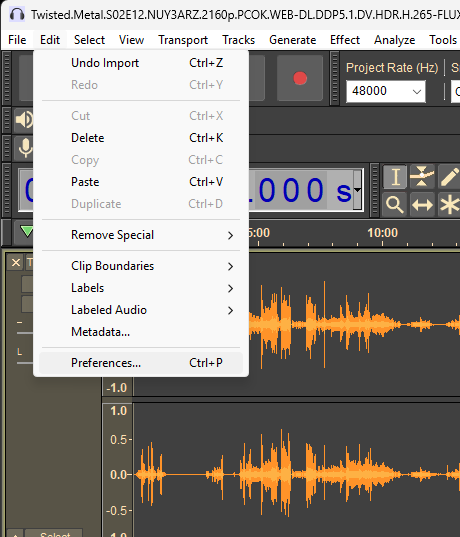Click the 10:00 mark on timeline ruler
The height and width of the screenshot is (537, 460).
383,233
